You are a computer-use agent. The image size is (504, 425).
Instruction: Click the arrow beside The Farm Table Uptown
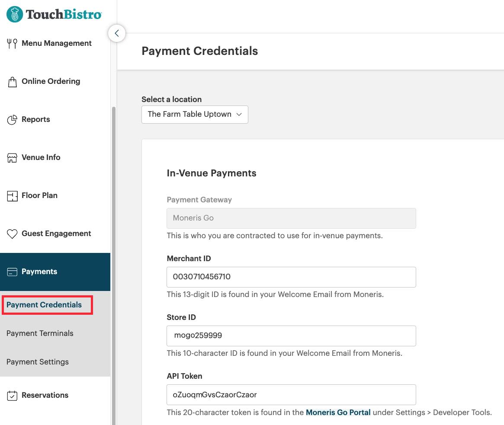pyautogui.click(x=239, y=115)
